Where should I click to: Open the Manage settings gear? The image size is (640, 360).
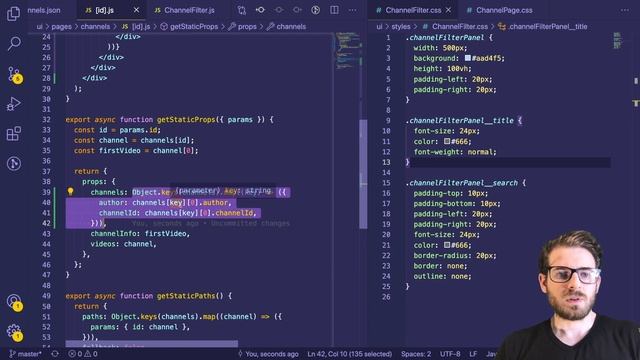pos(14,332)
